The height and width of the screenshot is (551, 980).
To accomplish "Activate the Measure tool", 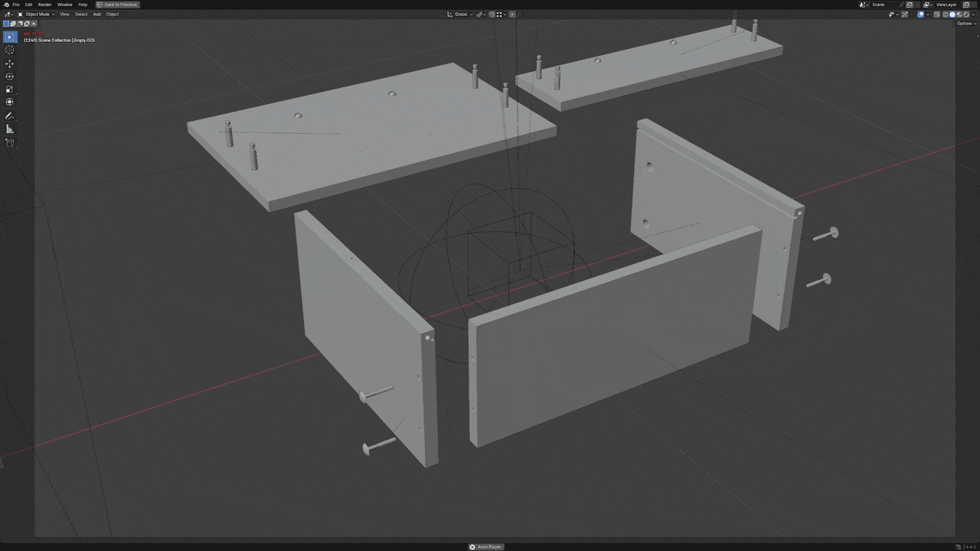I will pos(9,129).
